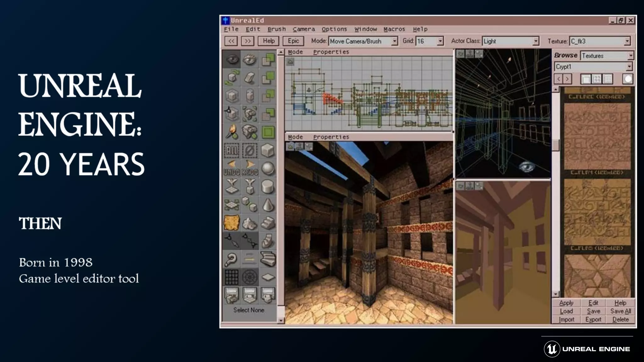Open the Macros menu
The height and width of the screenshot is (362, 644).
[394, 29]
